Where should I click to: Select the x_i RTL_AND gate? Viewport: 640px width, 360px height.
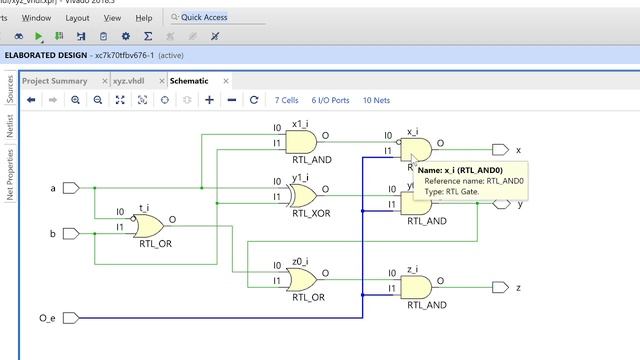tap(416, 149)
